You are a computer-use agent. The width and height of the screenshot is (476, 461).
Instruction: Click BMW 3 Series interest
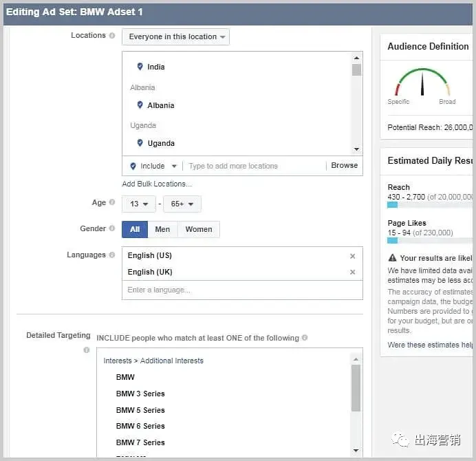point(140,394)
